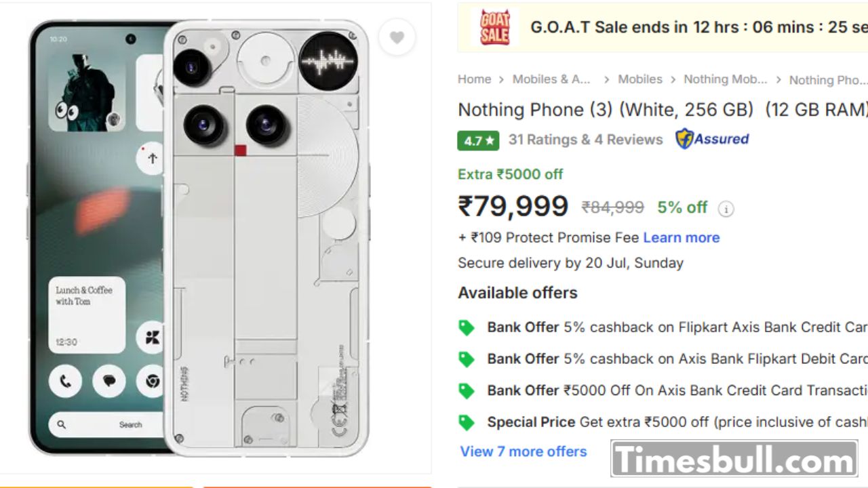The image size is (868, 488).
Task: Click the Nothing Pho... breadcrumb link
Action: (x=828, y=80)
